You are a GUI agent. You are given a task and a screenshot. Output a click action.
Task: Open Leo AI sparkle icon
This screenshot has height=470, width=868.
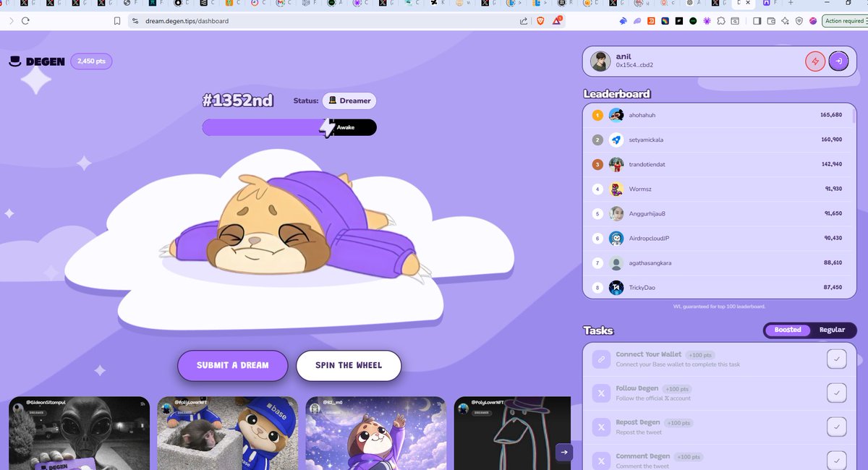tap(786, 21)
